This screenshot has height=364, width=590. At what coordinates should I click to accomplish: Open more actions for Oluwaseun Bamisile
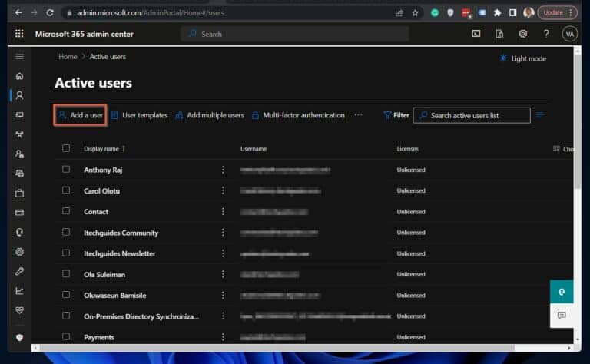[x=223, y=295]
